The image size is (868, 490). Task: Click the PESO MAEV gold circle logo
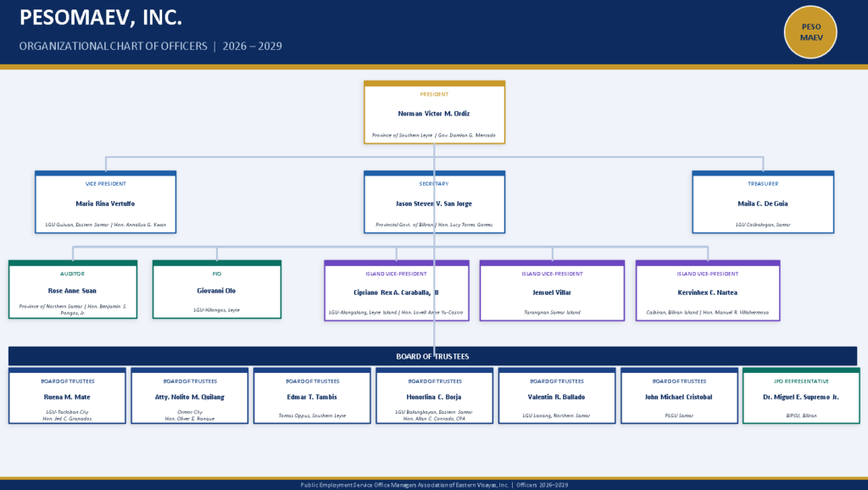point(810,32)
